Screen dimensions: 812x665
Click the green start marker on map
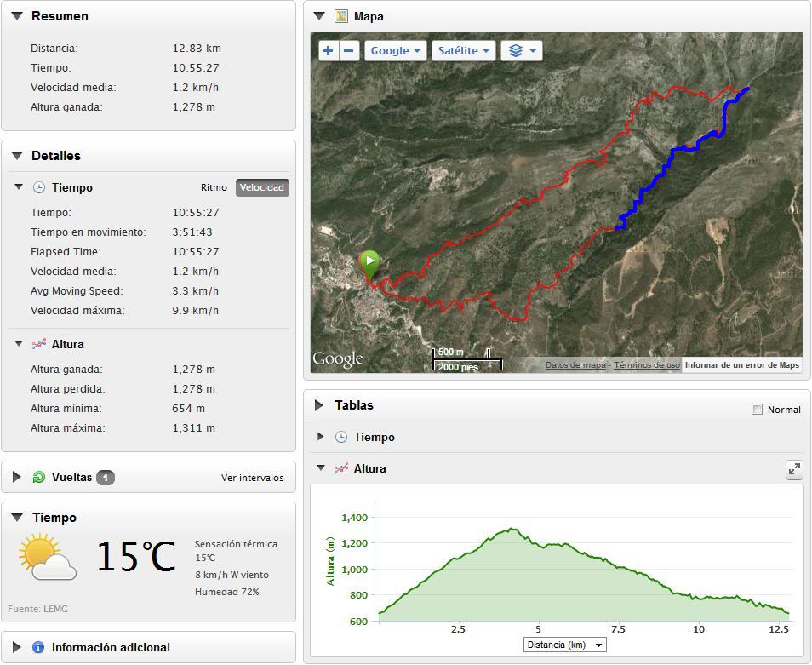click(369, 266)
